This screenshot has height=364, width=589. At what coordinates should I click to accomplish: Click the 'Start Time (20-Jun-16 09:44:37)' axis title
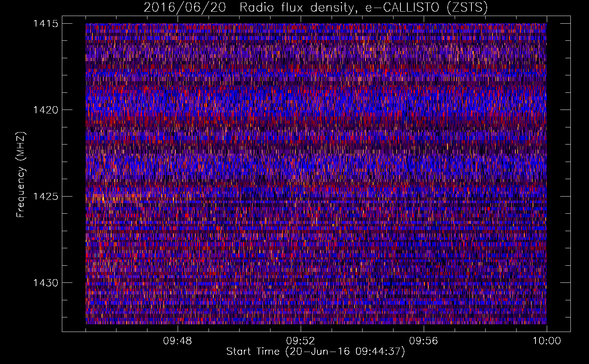click(x=316, y=352)
